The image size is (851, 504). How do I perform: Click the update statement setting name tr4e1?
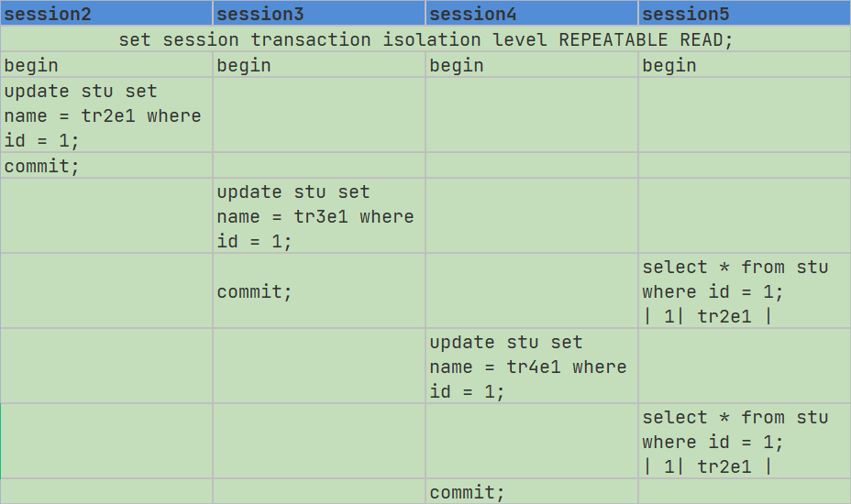click(x=532, y=367)
